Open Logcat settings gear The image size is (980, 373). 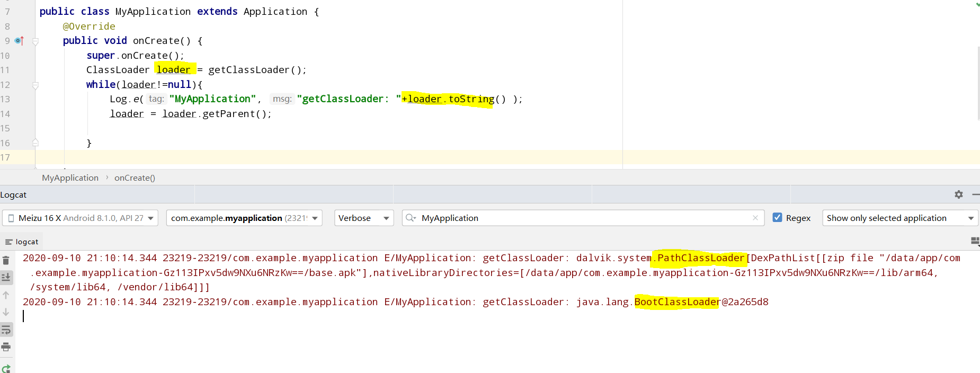tap(958, 194)
